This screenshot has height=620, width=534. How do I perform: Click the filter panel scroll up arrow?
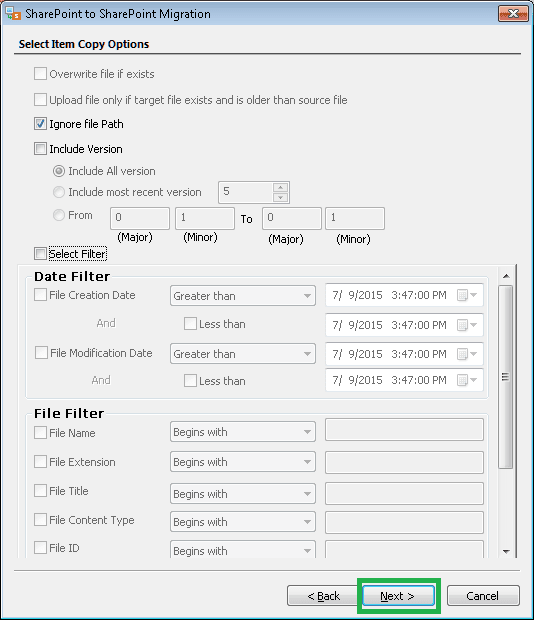506,276
